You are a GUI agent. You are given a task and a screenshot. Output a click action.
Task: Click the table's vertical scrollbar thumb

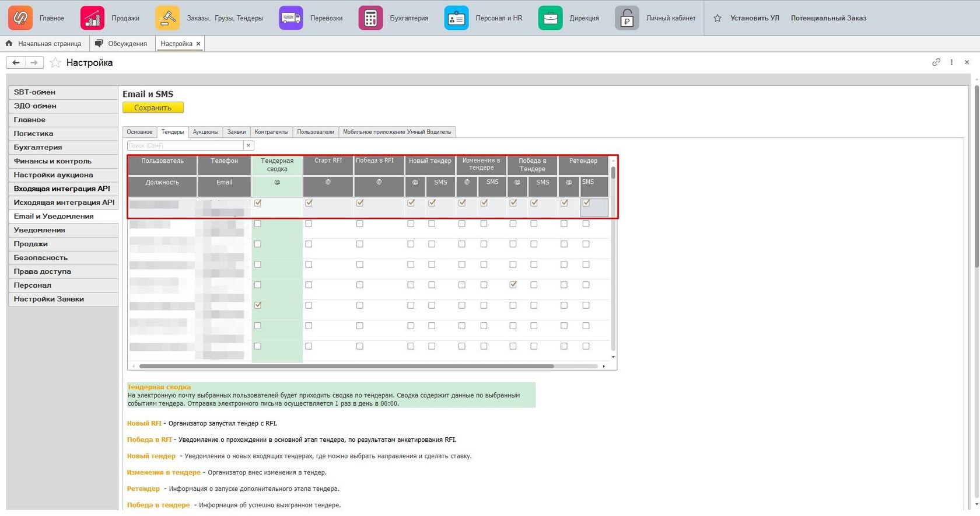(x=613, y=173)
